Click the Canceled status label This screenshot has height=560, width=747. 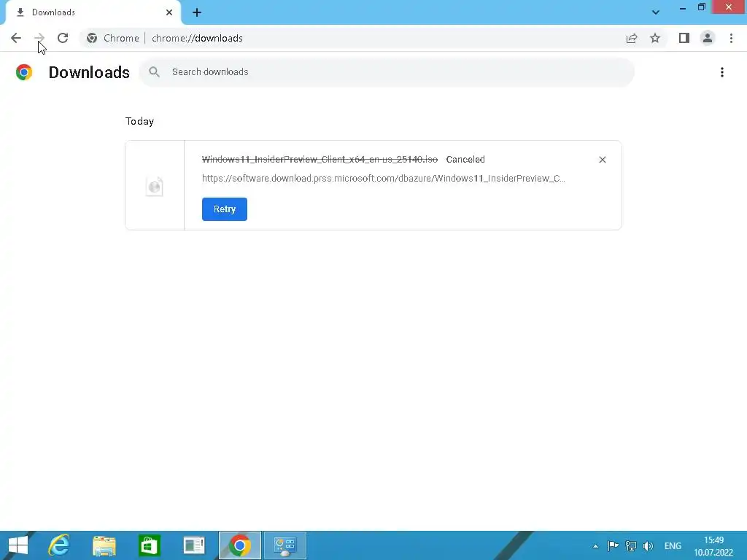(465, 160)
